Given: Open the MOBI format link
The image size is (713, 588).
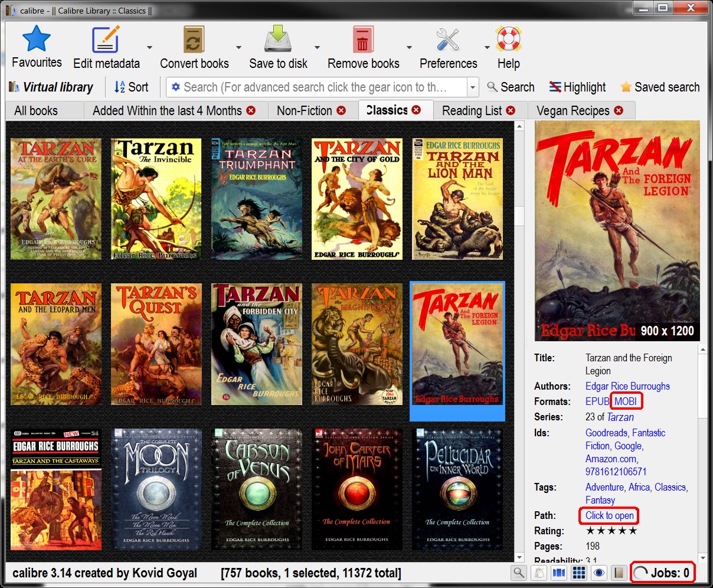Looking at the screenshot, I should click(626, 401).
